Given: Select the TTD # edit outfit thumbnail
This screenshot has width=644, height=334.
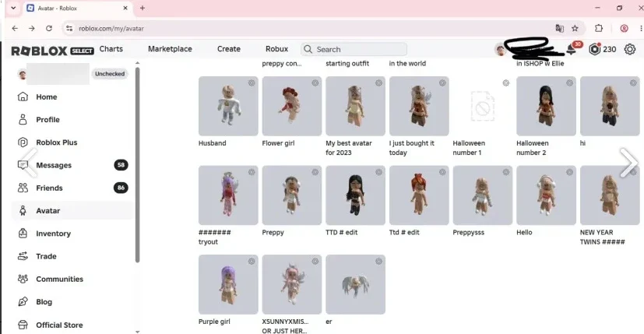Looking at the screenshot, I should pyautogui.click(x=356, y=195).
